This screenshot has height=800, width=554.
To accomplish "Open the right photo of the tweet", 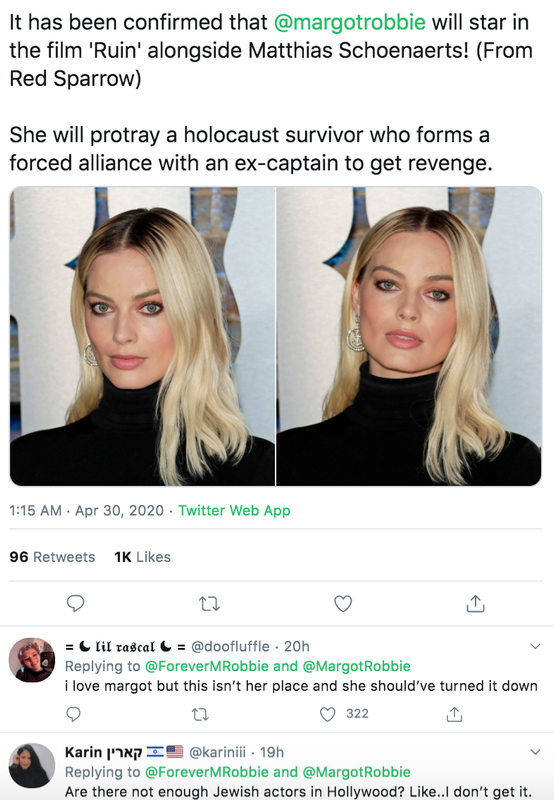I will click(x=409, y=336).
